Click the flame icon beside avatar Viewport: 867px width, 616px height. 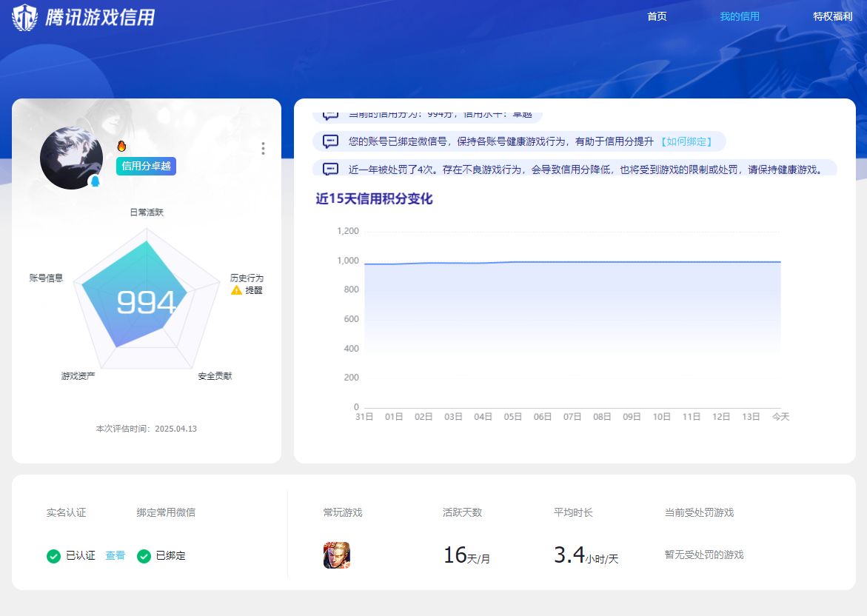tap(121, 146)
